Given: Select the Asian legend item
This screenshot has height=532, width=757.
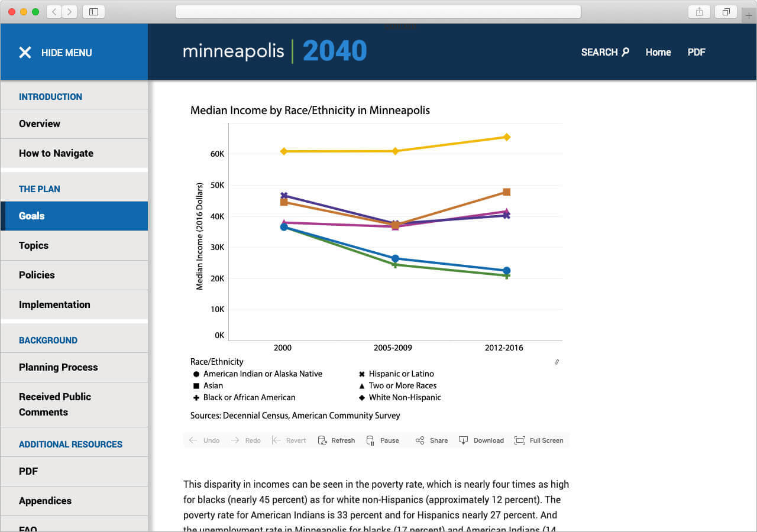Looking at the screenshot, I should [208, 385].
